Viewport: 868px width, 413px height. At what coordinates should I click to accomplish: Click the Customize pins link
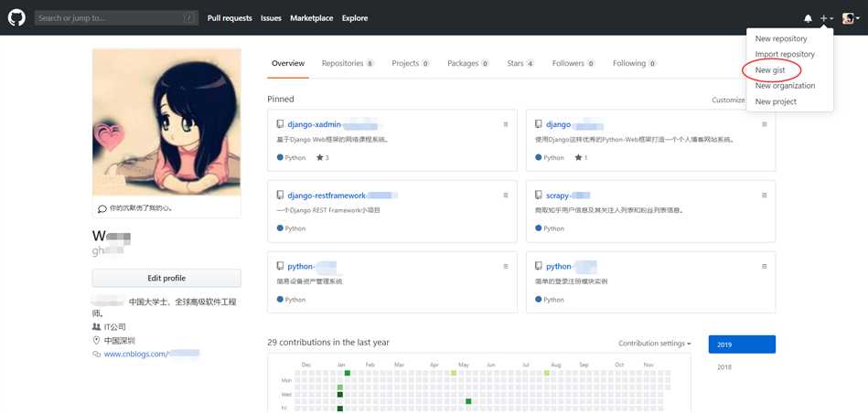(728, 101)
